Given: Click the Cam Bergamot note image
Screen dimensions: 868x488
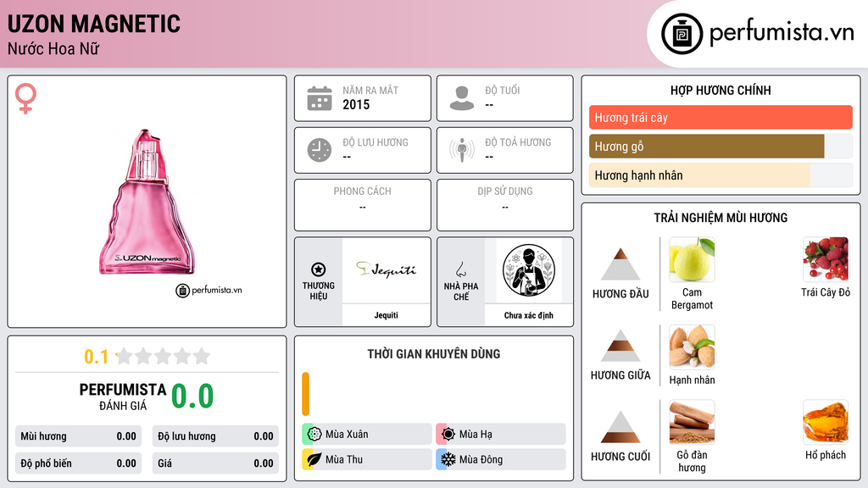Looking at the screenshot, I should 692,259.
